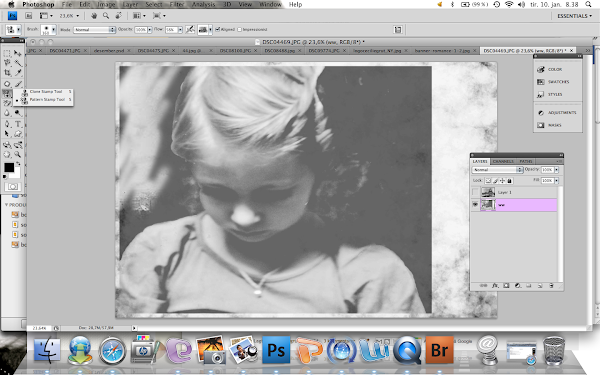Select the 3D Orbit camera tool
Viewport: 600px width, 375px height.
[18, 145]
